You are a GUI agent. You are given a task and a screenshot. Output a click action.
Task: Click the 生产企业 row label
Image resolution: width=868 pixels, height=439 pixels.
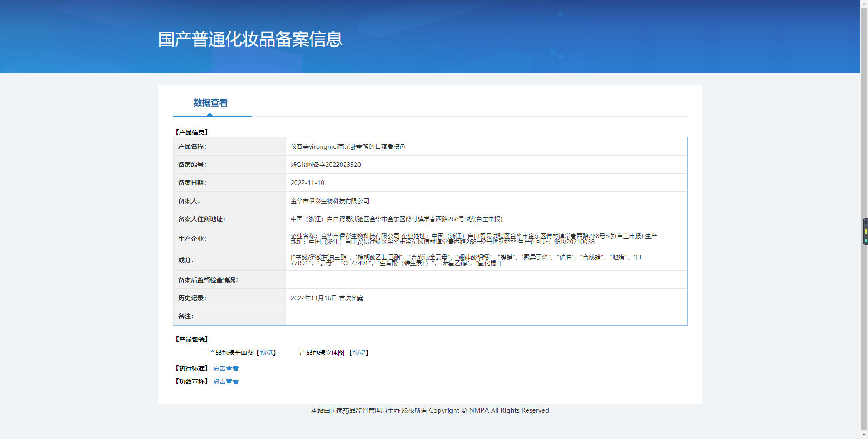(192, 239)
